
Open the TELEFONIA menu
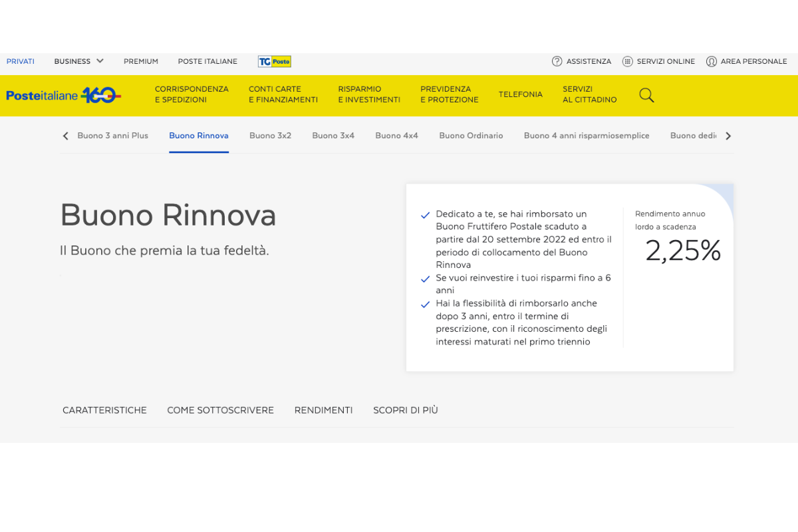pyautogui.click(x=521, y=94)
